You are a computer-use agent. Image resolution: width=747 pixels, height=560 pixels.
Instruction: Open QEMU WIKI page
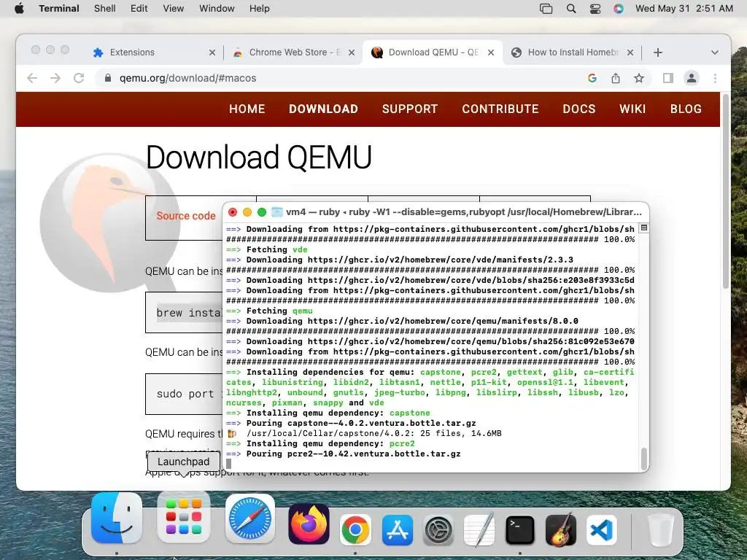tap(632, 109)
